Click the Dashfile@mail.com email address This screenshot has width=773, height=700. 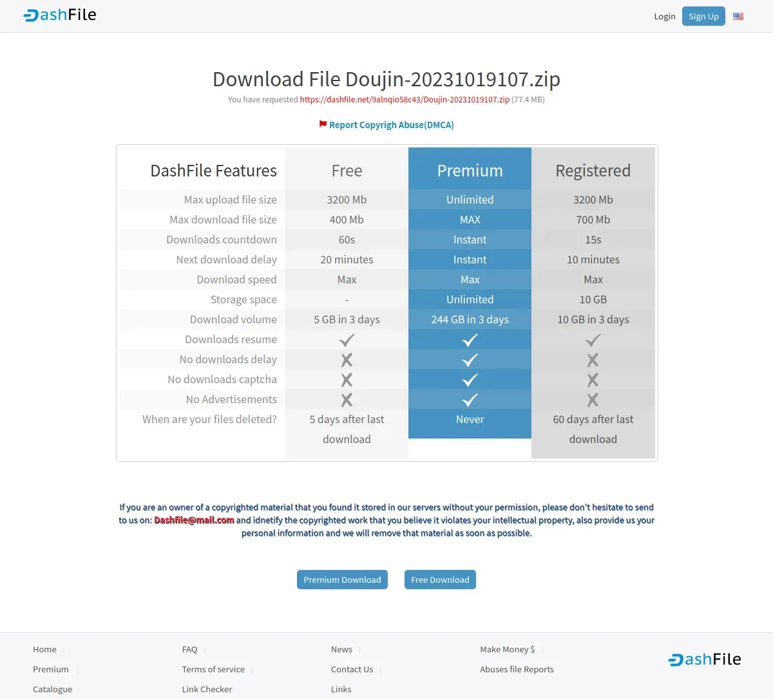194,520
